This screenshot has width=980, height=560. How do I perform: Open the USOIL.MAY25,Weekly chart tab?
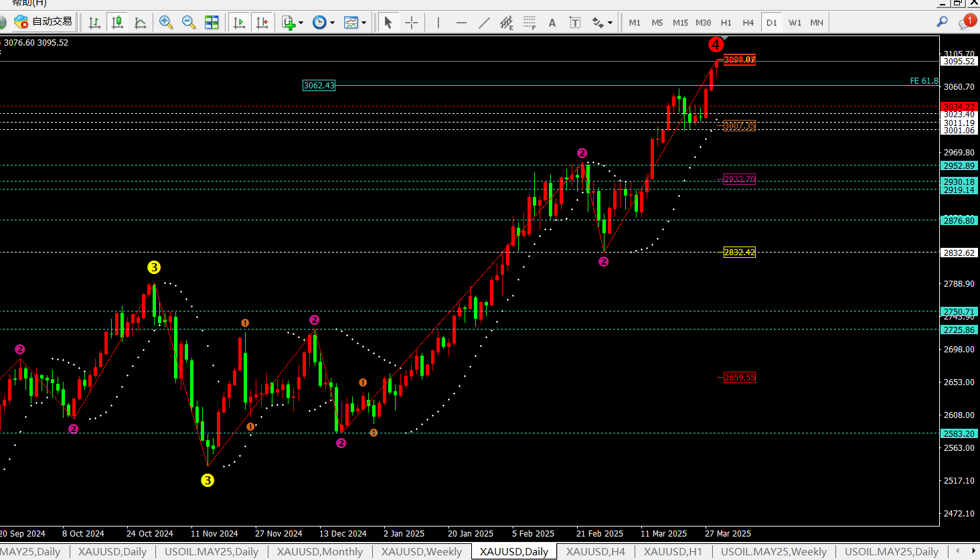point(773,551)
